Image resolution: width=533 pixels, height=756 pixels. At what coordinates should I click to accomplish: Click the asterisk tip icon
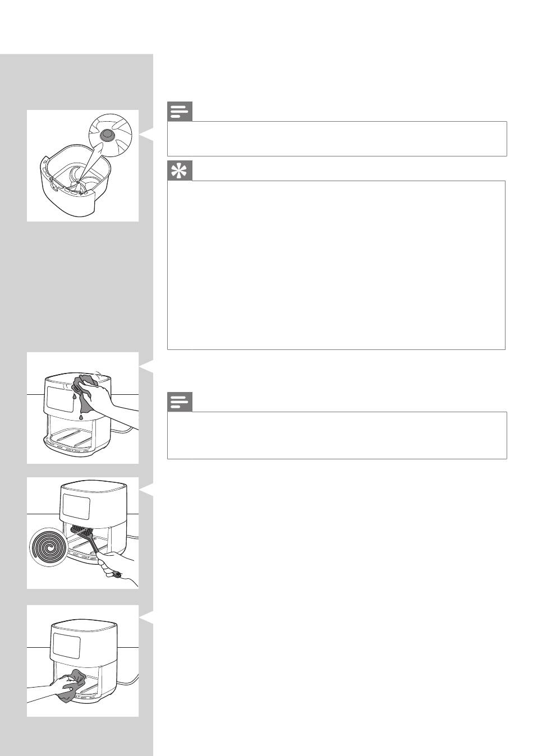180,171
